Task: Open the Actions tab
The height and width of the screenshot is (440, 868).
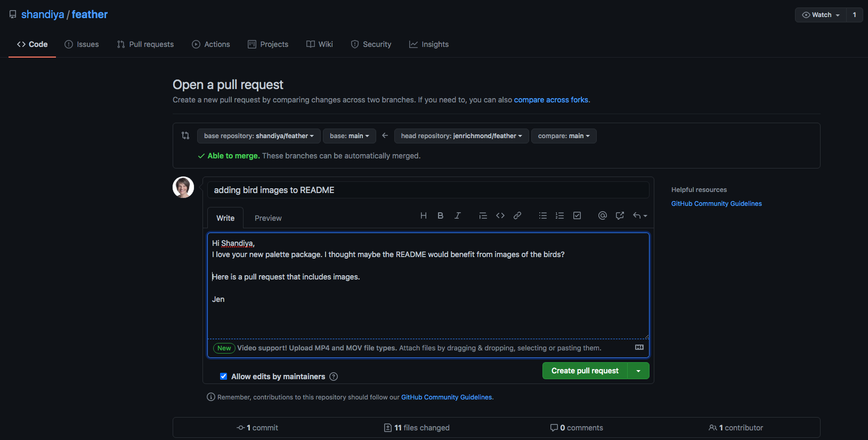Action: (211, 44)
